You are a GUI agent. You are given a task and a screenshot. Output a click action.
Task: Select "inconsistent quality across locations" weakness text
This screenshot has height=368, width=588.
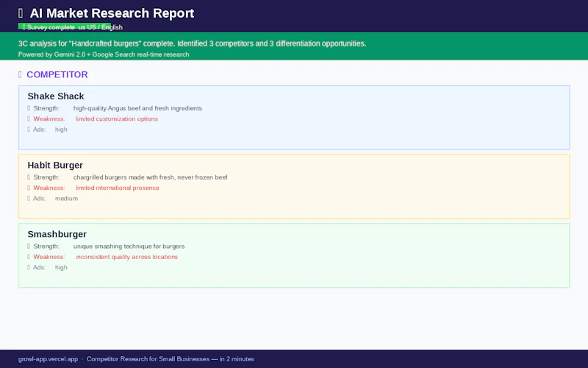click(x=126, y=257)
